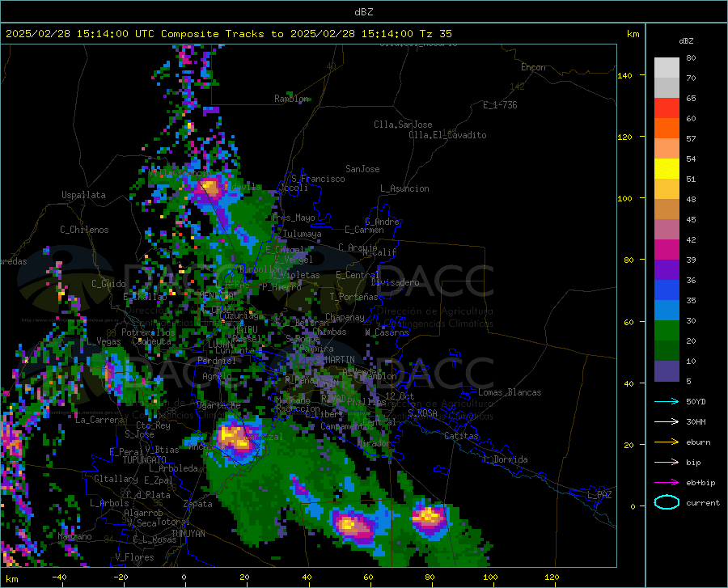Pick the light gray 70-80 dBZ swatch
728x588 pixels.
pyautogui.click(x=667, y=68)
